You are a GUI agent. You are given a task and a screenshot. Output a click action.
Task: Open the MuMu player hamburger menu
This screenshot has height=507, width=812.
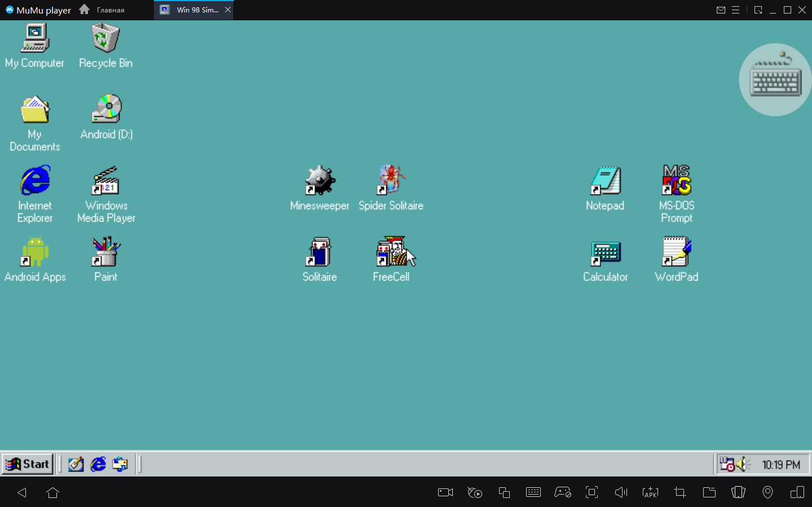click(735, 10)
